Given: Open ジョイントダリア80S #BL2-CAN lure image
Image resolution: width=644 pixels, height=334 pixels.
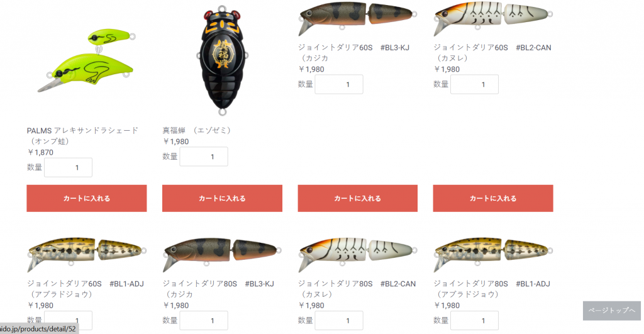Looking at the screenshot, I should (x=358, y=254).
